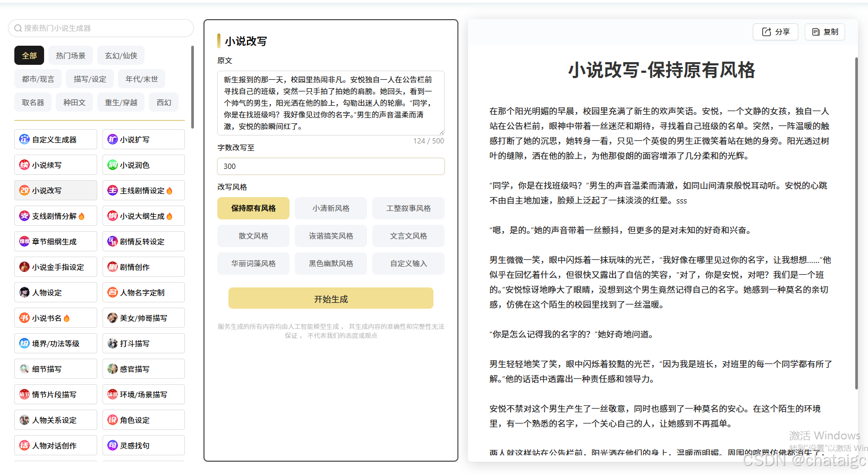This screenshot has width=868, height=475.
Task: Click the 124 / 500 character counter
Action: point(428,141)
